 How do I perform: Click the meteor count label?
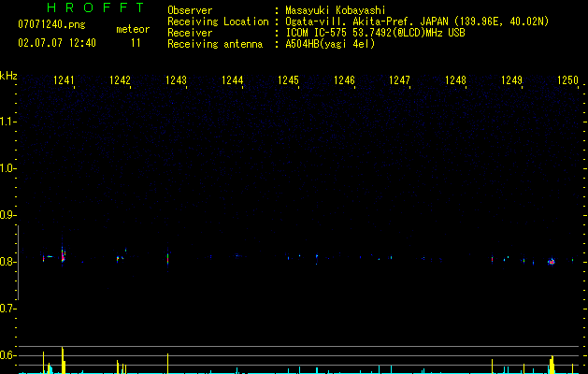pos(133,29)
